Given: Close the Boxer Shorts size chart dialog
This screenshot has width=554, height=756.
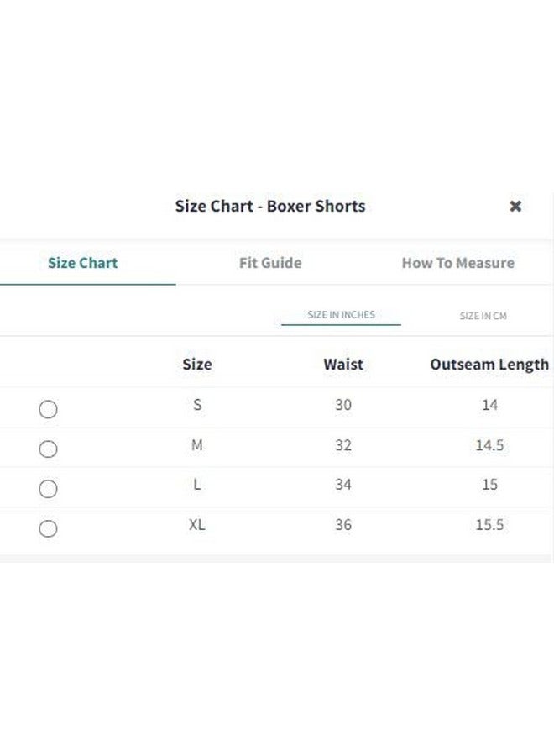Looking at the screenshot, I should pos(515,206).
